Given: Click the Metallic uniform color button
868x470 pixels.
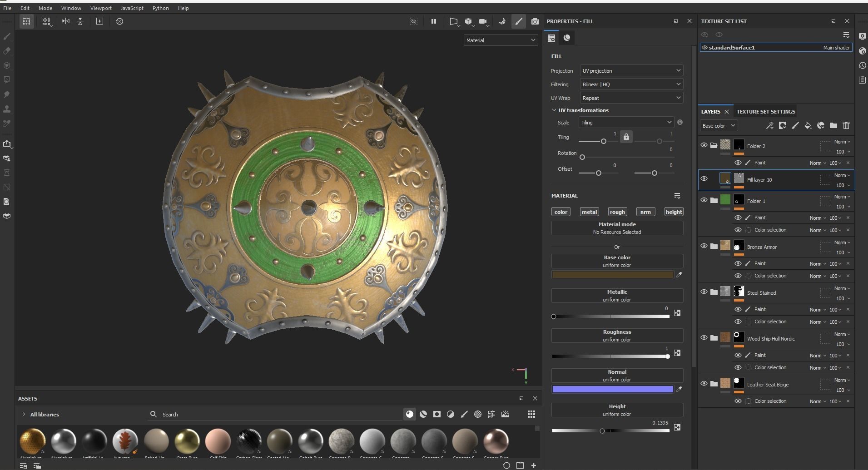Looking at the screenshot, I should pos(617,296).
